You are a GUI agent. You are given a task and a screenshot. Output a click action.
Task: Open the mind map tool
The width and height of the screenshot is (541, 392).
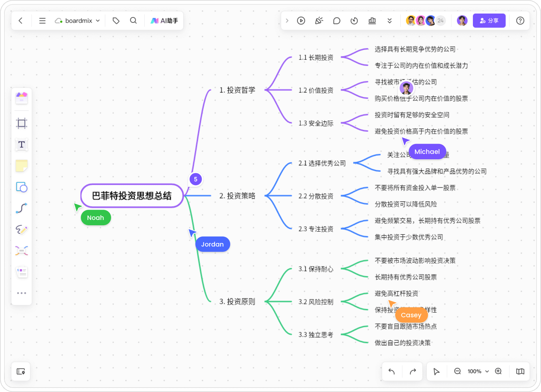(x=21, y=251)
